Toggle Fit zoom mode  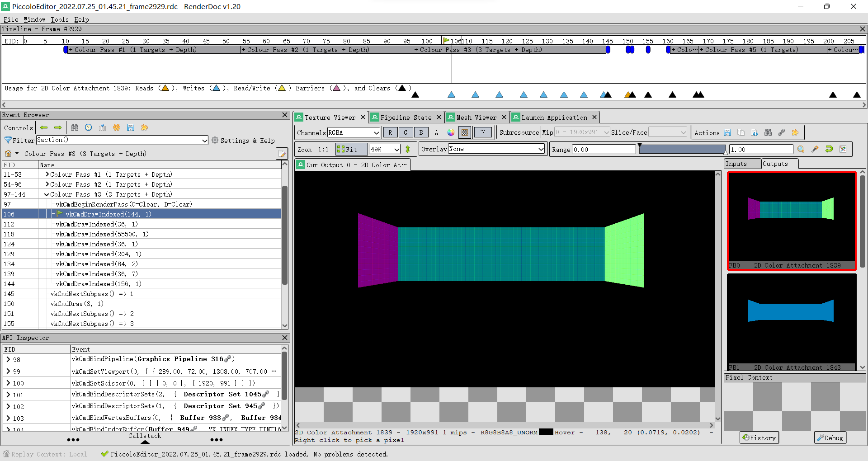tap(351, 149)
